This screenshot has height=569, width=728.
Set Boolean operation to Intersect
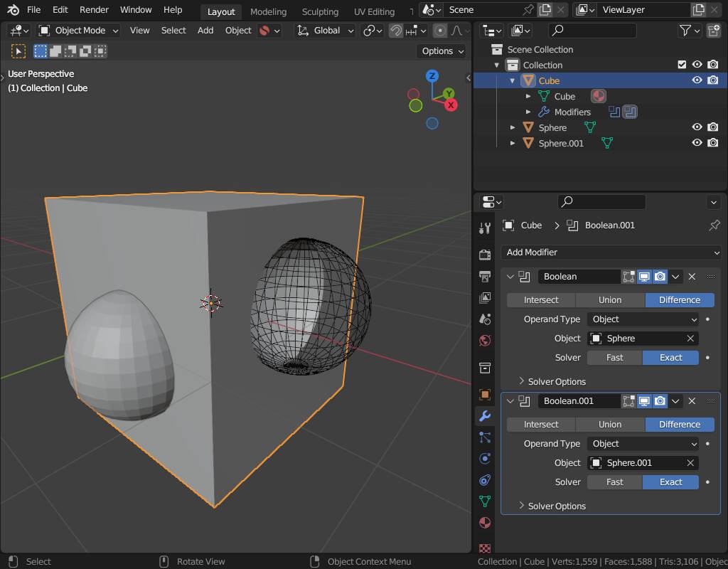click(x=541, y=300)
